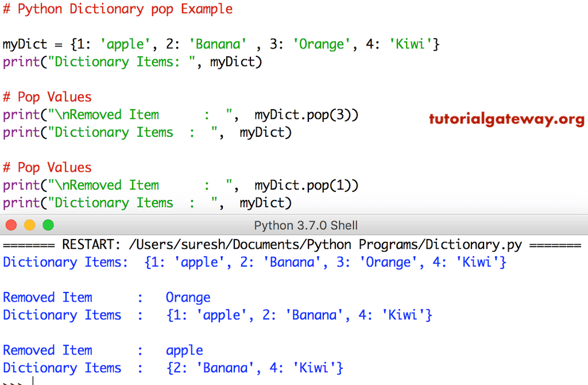Click the tutorialgateway.org logo

coord(506,120)
